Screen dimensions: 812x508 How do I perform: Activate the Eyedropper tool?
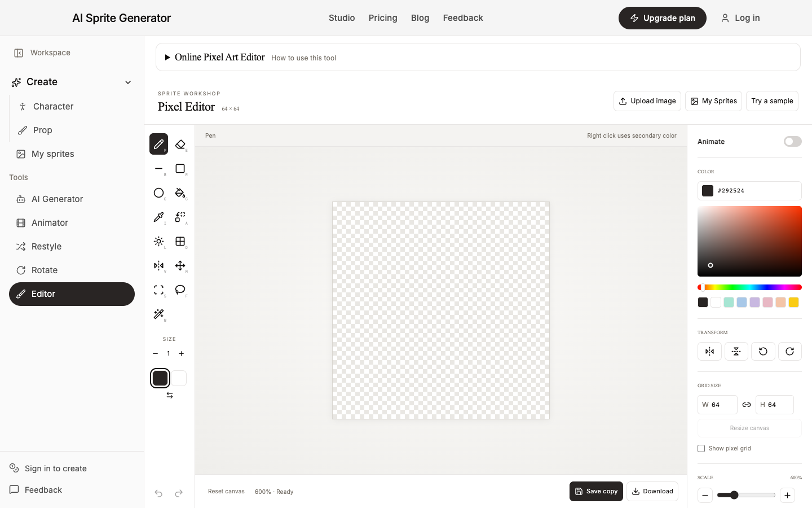(158, 217)
